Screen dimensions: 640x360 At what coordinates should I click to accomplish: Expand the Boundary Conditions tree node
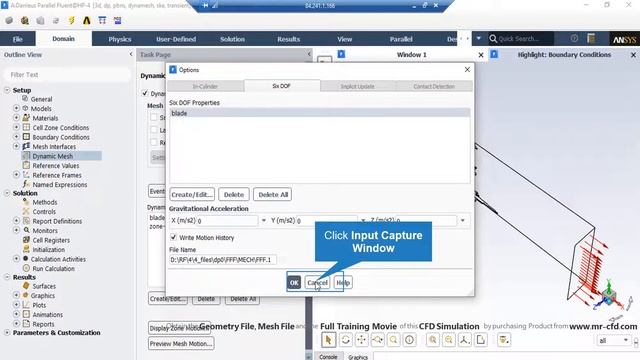pos(16,137)
